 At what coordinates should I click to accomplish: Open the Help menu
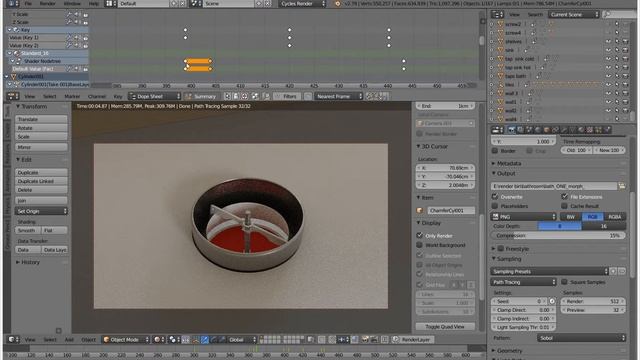pos(94,3)
